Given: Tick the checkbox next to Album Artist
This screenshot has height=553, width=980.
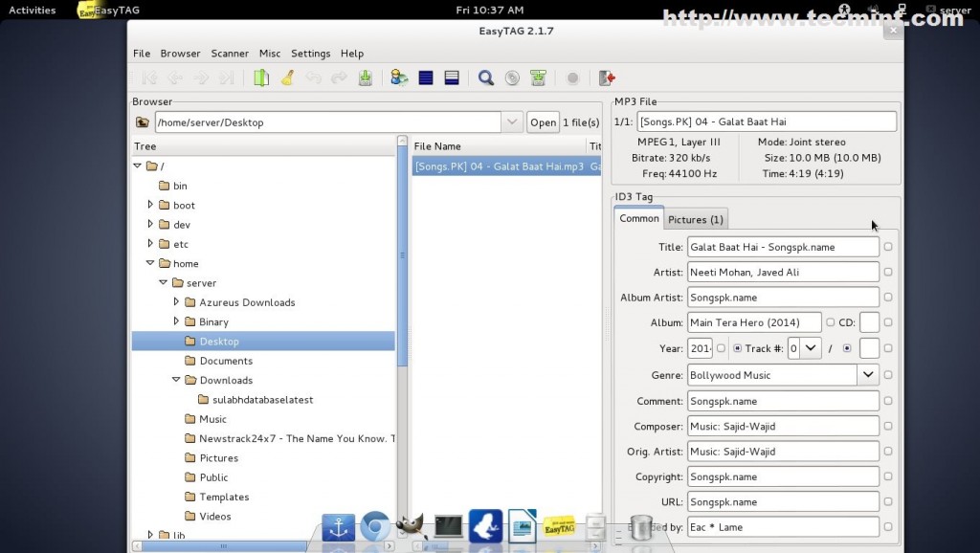Looking at the screenshot, I should (x=888, y=297).
